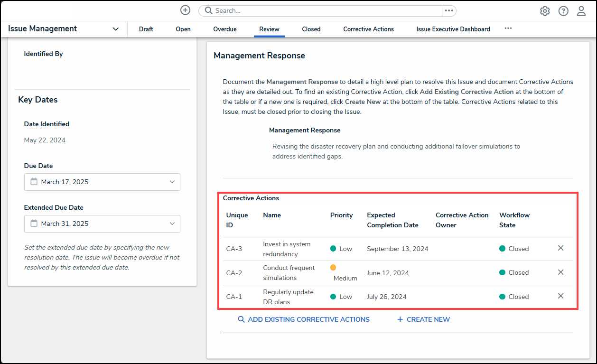Remove CA-1 corrective action with X
The image size is (597, 364).
[560, 296]
